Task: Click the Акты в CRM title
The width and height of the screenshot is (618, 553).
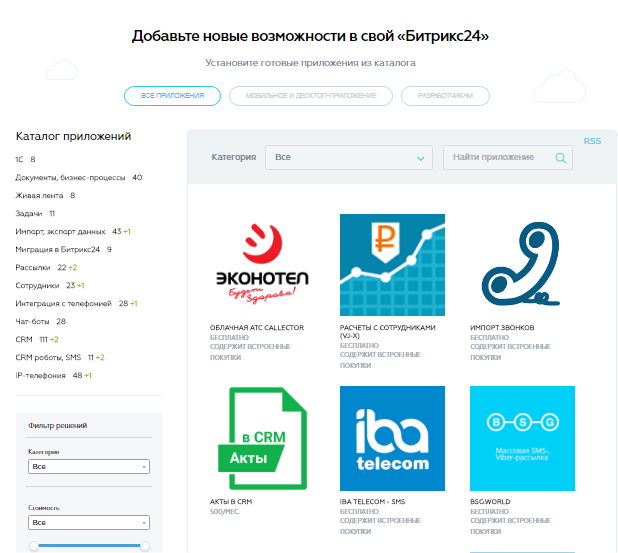Action: tap(231, 502)
